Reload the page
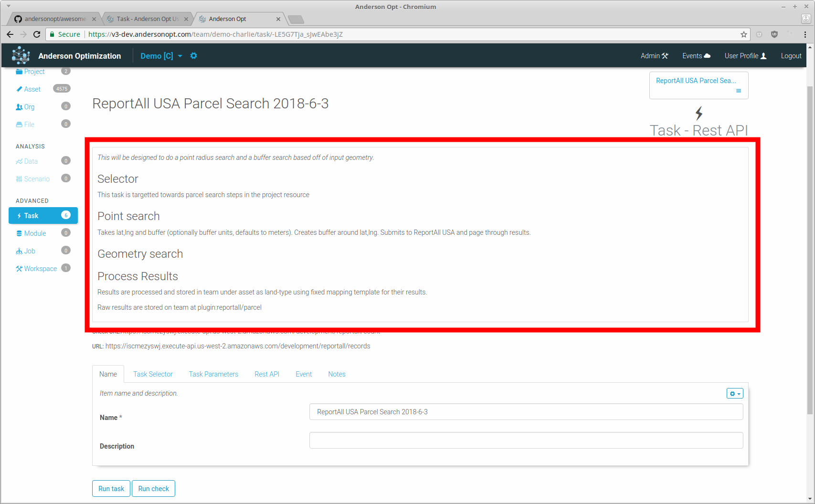Screen dimensions: 815x504 [37, 34]
